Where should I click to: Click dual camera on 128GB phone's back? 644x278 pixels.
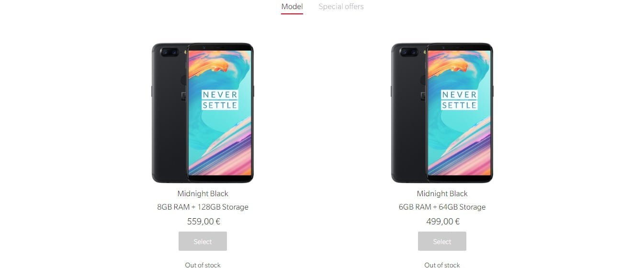[169, 51]
